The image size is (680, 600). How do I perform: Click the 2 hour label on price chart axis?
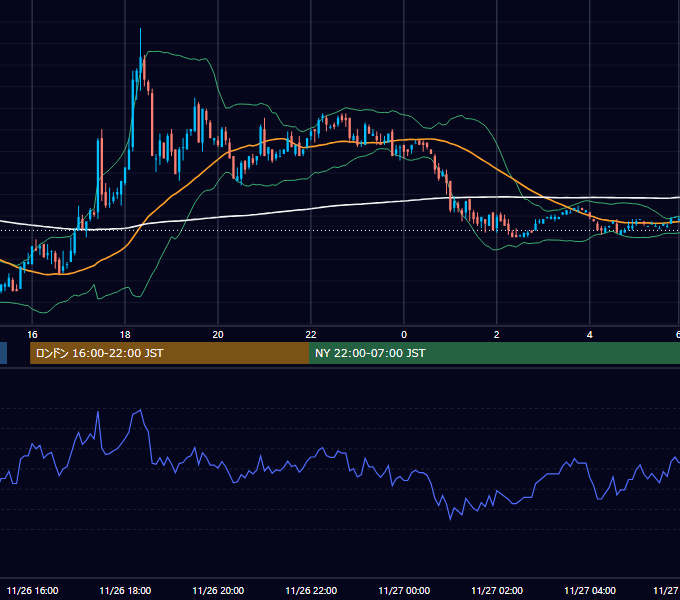coord(497,335)
